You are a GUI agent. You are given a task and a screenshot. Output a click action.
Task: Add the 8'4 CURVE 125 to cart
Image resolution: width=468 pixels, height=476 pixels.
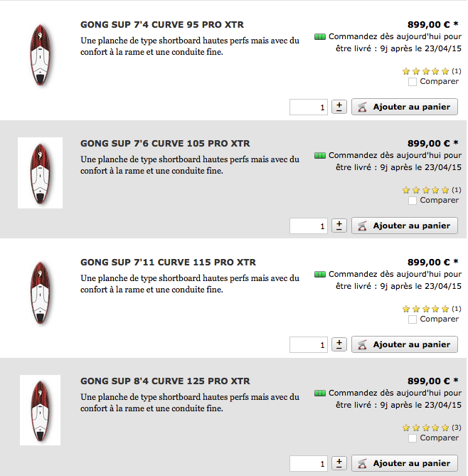[405, 463]
